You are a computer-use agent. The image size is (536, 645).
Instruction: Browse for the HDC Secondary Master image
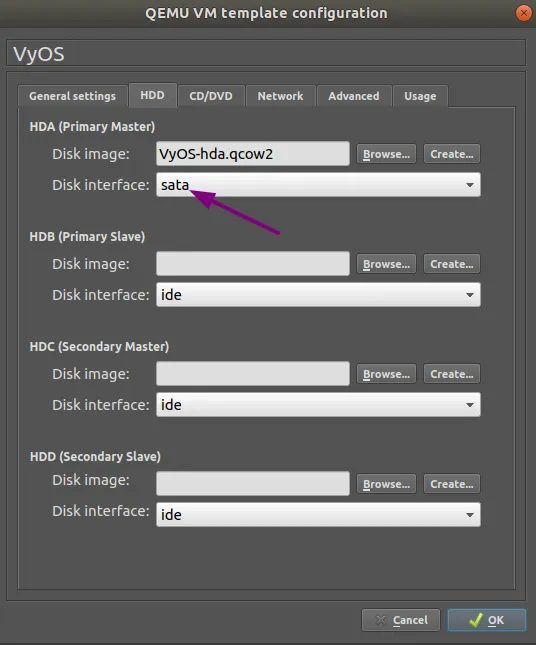(386, 374)
